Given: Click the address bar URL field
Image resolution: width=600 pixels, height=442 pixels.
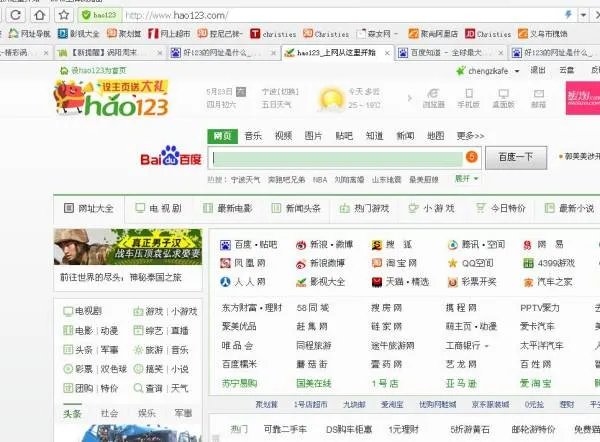Looking at the screenshot, I should (341, 15).
